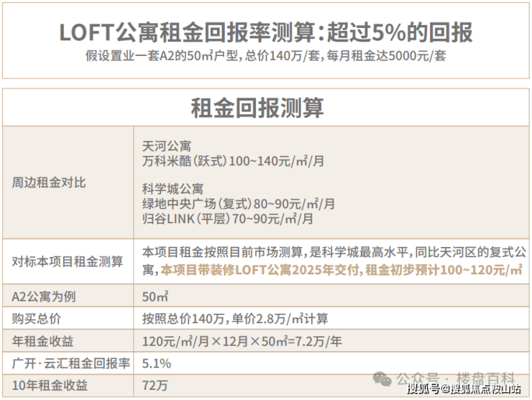Click the 租金回报测算 table header
Viewport: 532px width, 400px height.
click(x=257, y=108)
